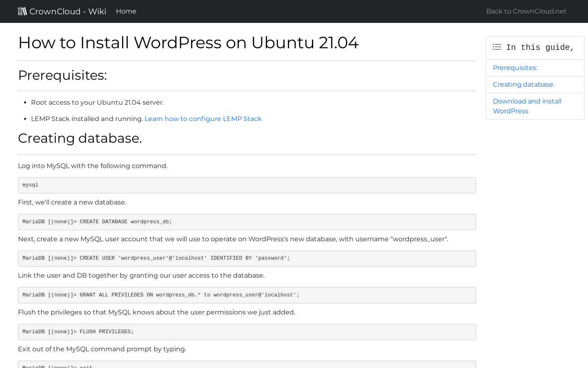Viewport: 588px width, 368px height.
Task: Open "Learn how to configure LEMP Stack"
Action: pyautogui.click(x=203, y=119)
